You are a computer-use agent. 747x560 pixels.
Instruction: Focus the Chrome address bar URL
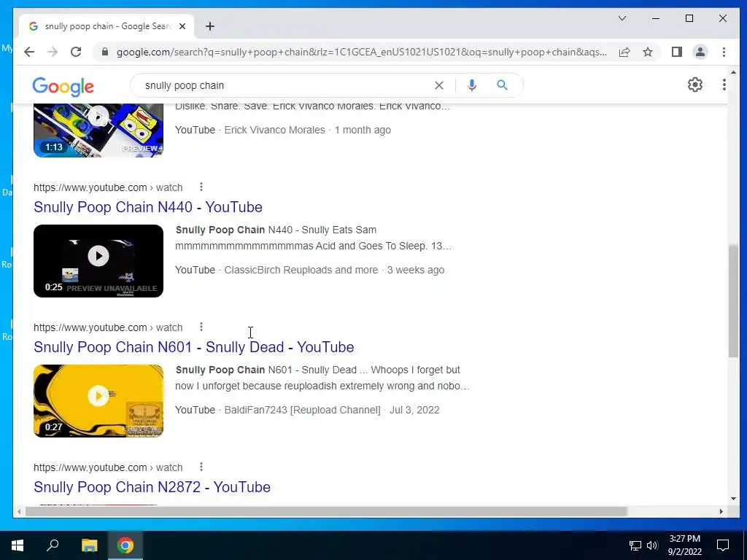coord(362,52)
